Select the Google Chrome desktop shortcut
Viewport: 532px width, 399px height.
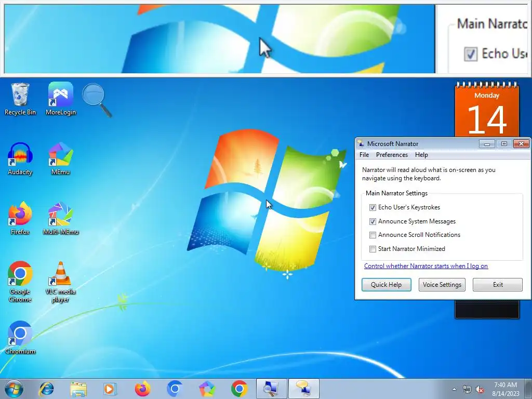click(x=20, y=282)
